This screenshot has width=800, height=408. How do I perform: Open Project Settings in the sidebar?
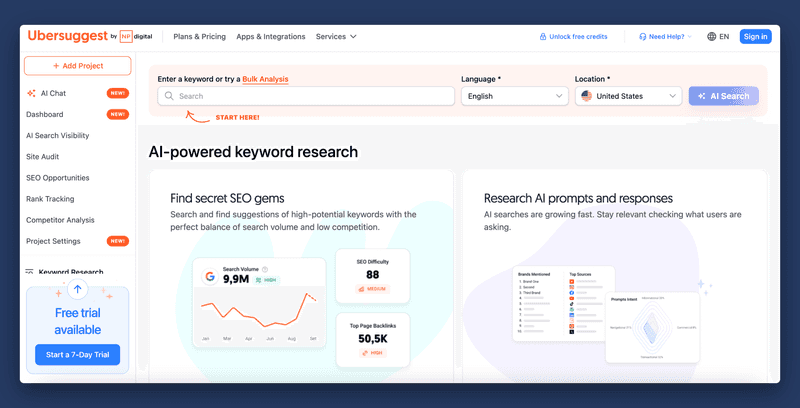point(53,241)
